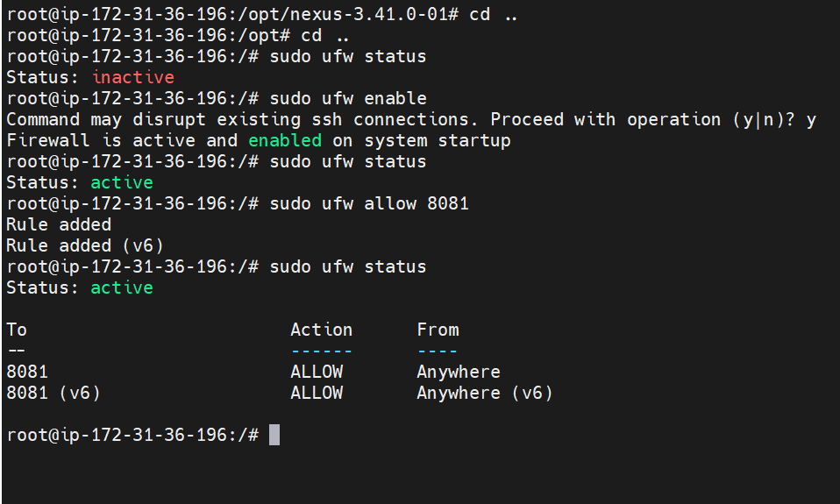This screenshot has height=504, width=840.
Task: Click the '8081 (v6)' rule entry
Action: click(53, 394)
